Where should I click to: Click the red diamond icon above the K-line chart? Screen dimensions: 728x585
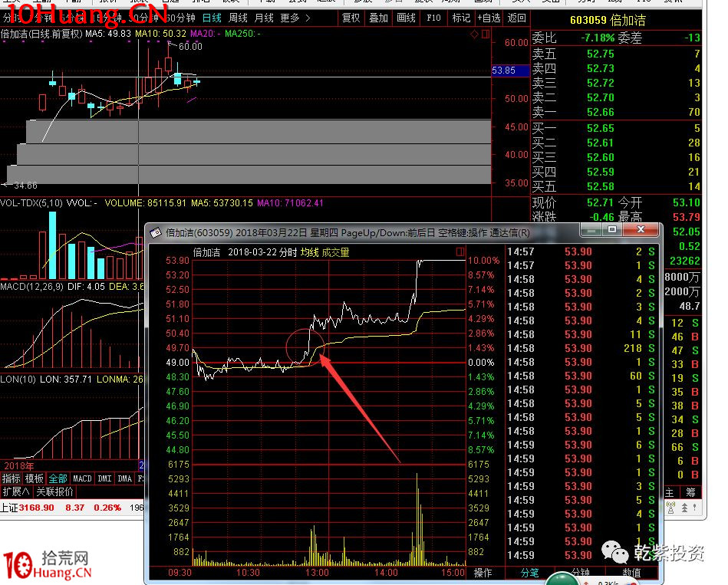475,35
